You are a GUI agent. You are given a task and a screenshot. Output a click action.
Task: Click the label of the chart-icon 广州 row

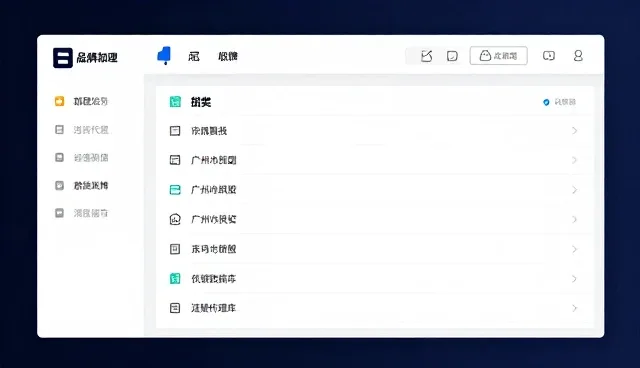(x=214, y=219)
